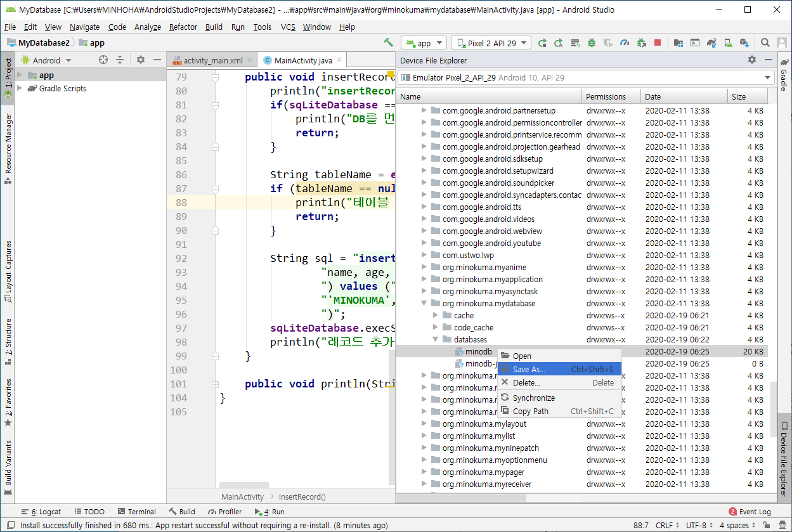The width and height of the screenshot is (792, 532).
Task: Close the MainActivity.java tab
Action: [340, 60]
